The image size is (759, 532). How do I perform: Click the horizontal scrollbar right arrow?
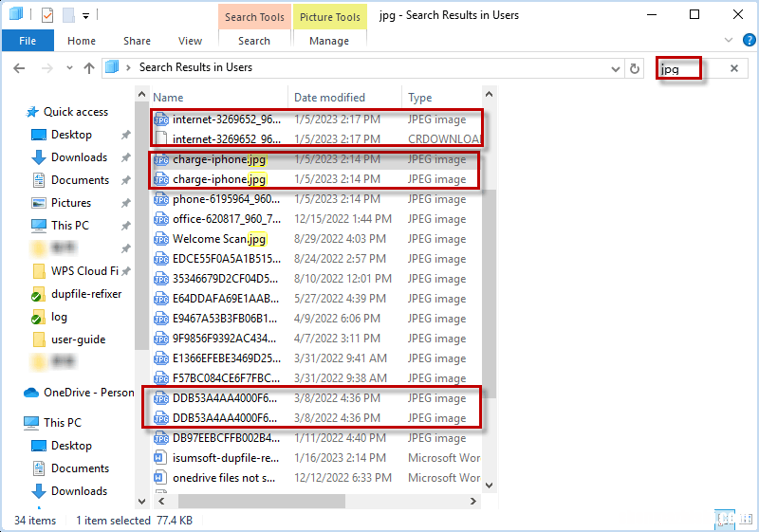tap(473, 501)
